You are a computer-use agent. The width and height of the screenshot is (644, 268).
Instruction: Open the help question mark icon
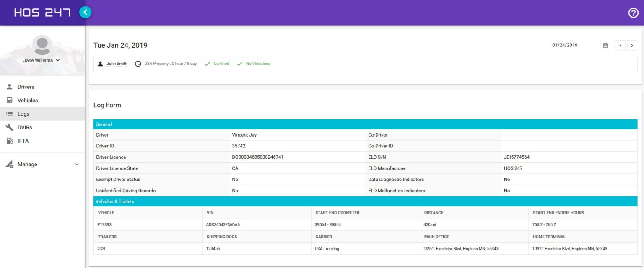point(633,13)
